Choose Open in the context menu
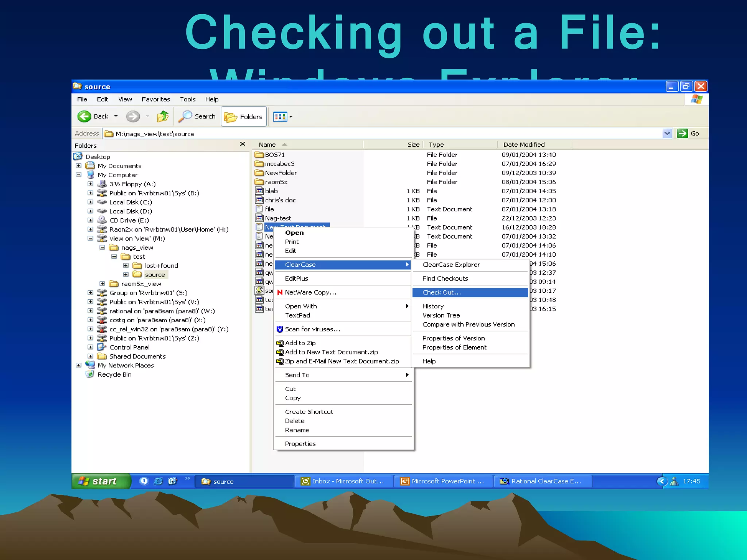This screenshot has width=747, height=560. pos(344,233)
